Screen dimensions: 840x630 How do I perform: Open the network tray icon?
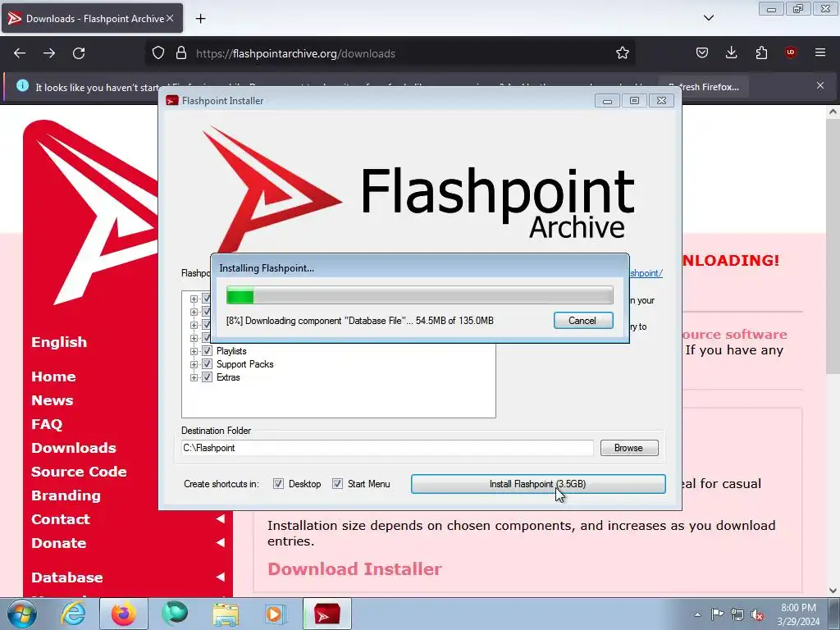click(737, 614)
